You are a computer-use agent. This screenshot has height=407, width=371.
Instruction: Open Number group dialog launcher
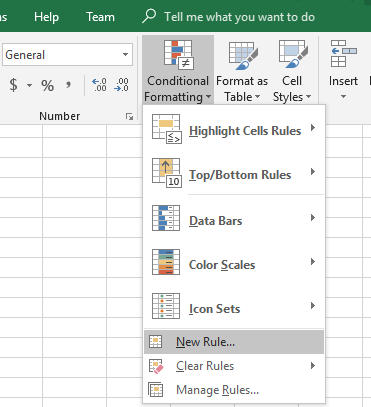[129, 116]
